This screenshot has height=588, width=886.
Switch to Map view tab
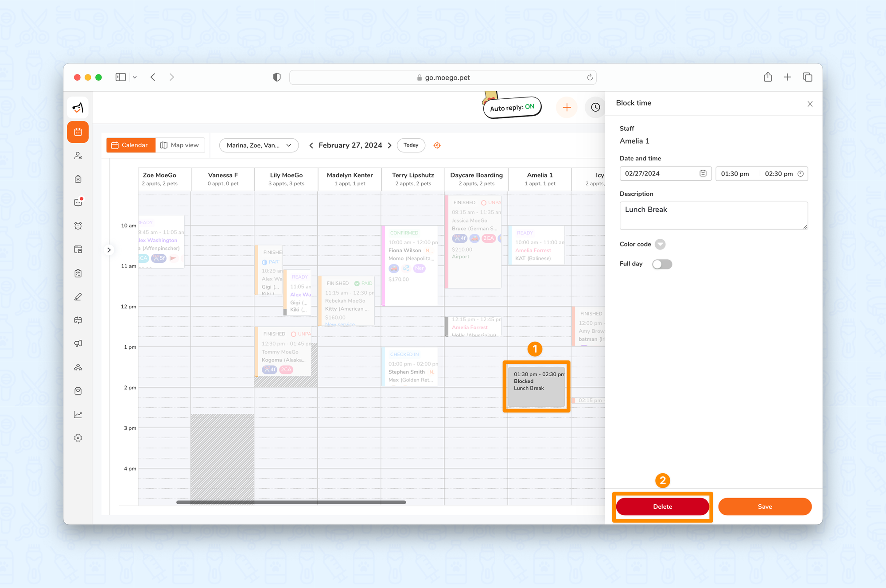point(180,145)
